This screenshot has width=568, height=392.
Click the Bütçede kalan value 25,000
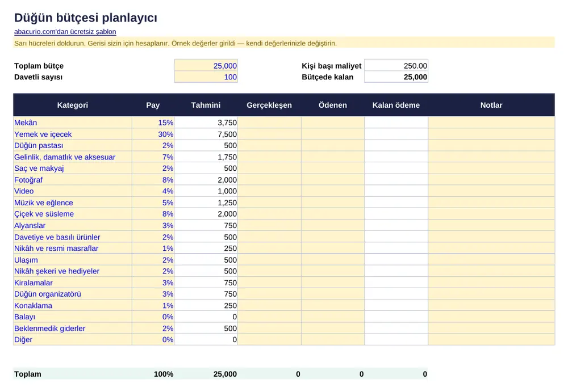click(396, 77)
